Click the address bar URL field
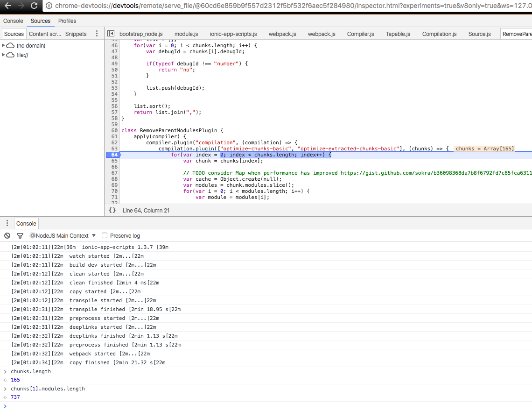 (x=293, y=6)
